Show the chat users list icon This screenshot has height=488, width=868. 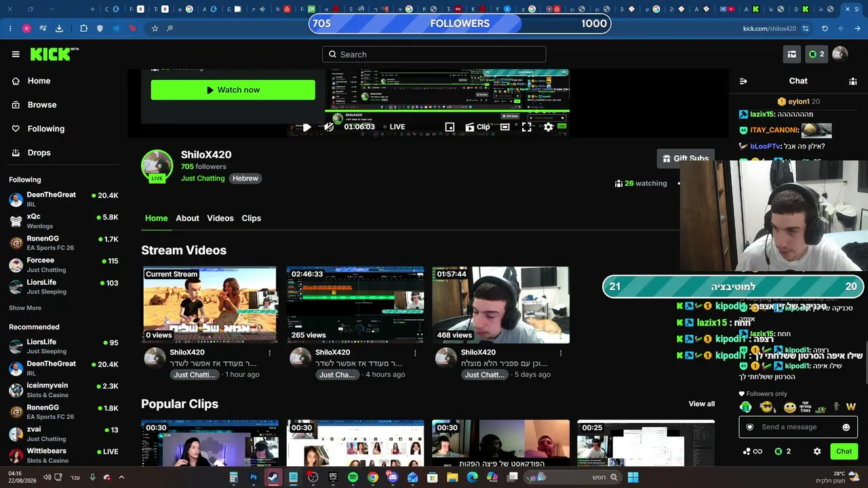pos(853,81)
